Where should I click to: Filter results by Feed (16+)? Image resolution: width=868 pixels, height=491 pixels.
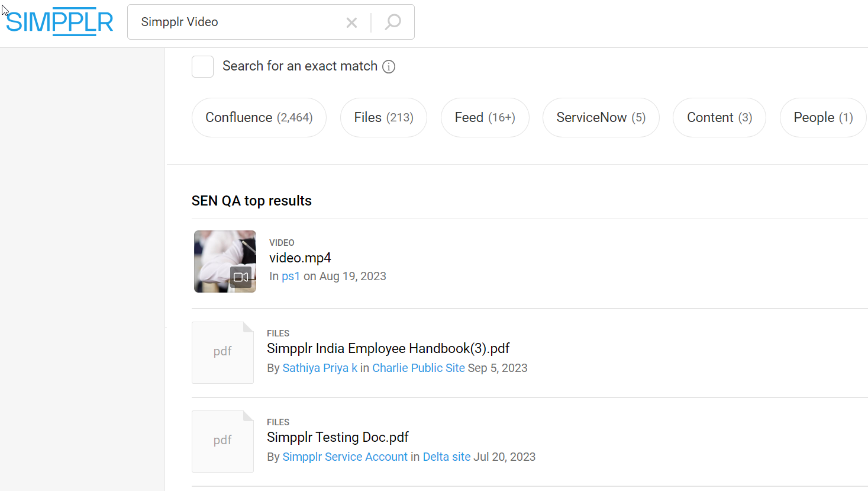[485, 117]
